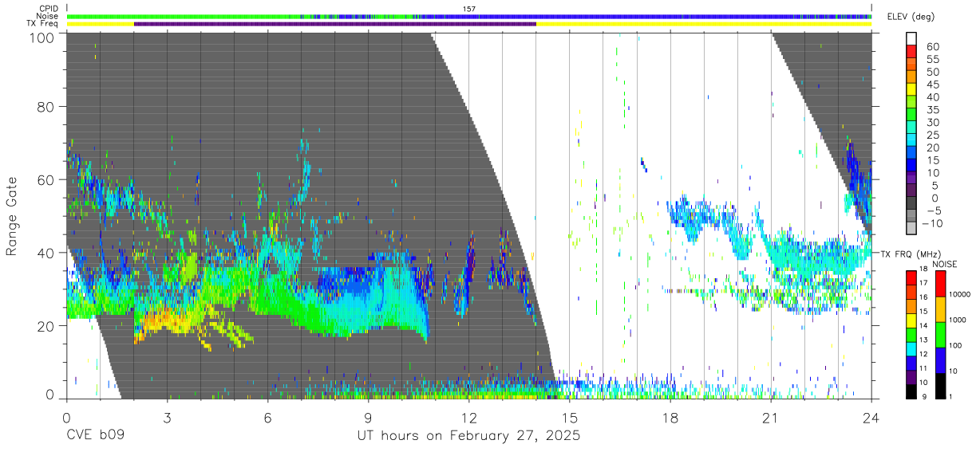Click the 100 label on NOISE scale
Screen dimensions: 980x452
click(956, 345)
